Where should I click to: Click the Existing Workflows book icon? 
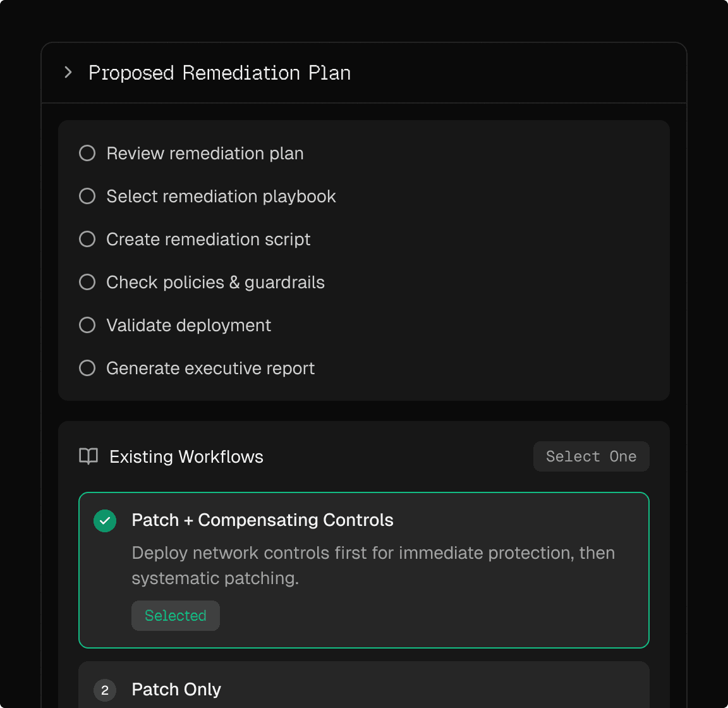coord(88,456)
